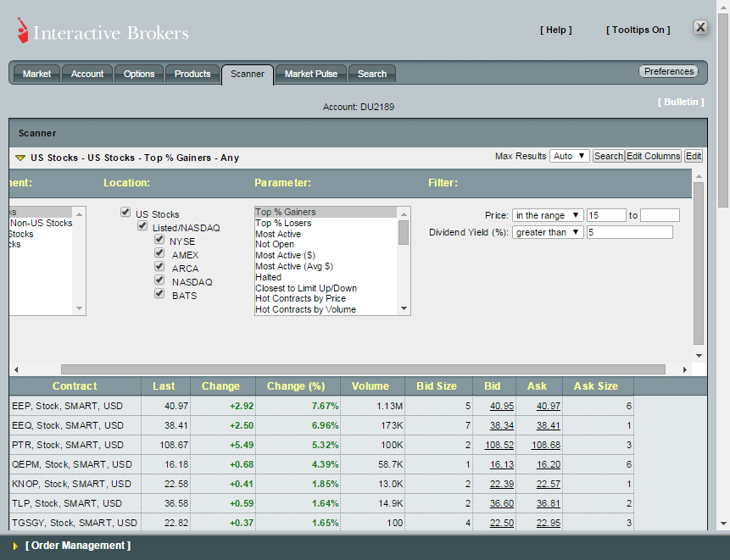Uncheck the NYSE checkbox
Viewport: 730px width, 560px height.
[x=159, y=239]
